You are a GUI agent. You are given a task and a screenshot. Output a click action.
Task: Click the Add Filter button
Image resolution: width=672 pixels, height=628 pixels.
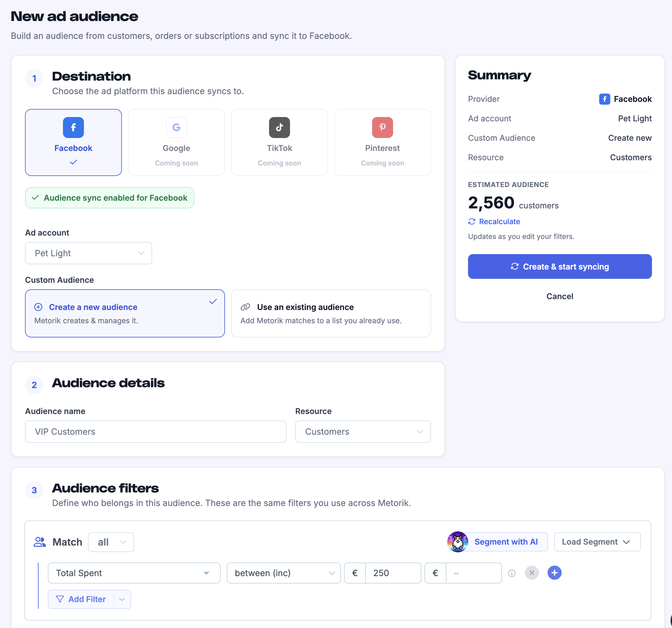pyautogui.click(x=81, y=600)
